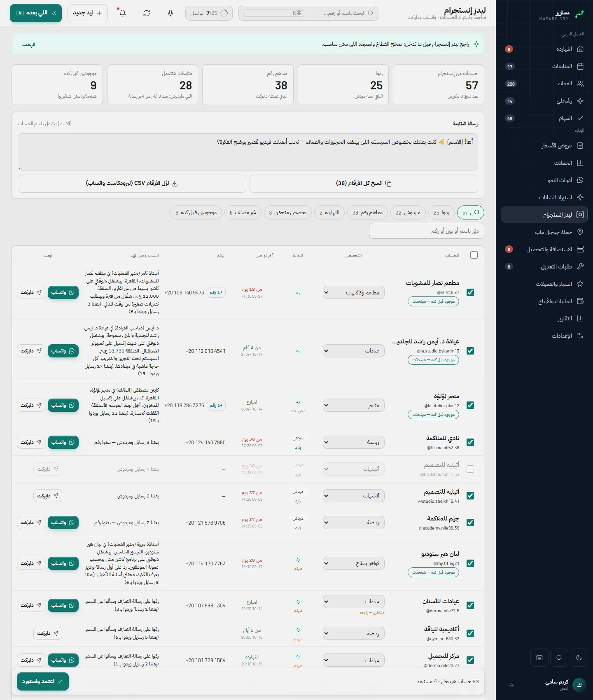Toggle dark mode moon icon in sidebar
Image resolution: width=593 pixels, height=700 pixels.
click(579, 658)
